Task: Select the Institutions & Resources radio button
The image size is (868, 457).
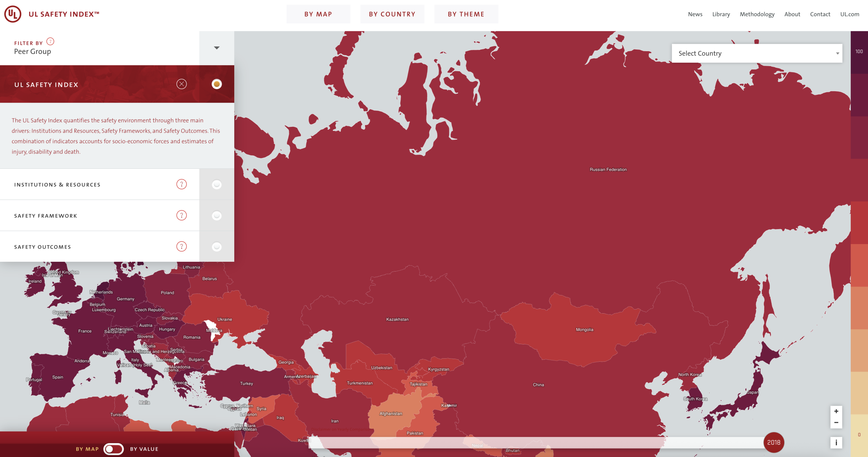Action: [x=217, y=184]
